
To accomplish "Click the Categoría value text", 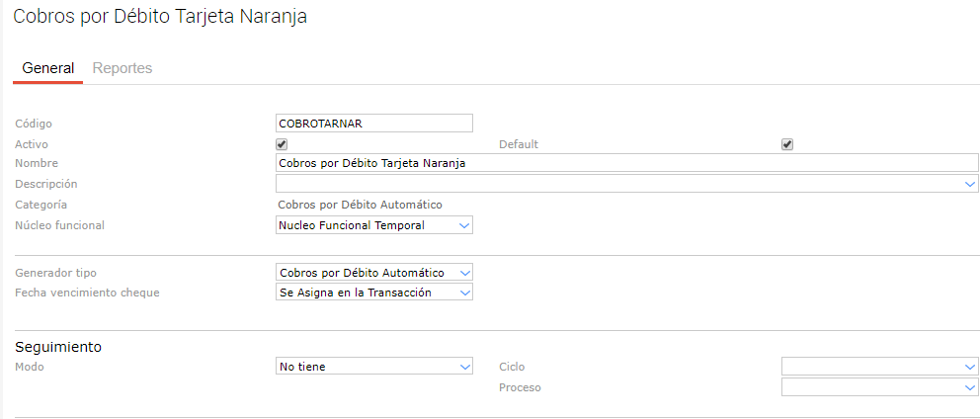I will pyautogui.click(x=361, y=205).
